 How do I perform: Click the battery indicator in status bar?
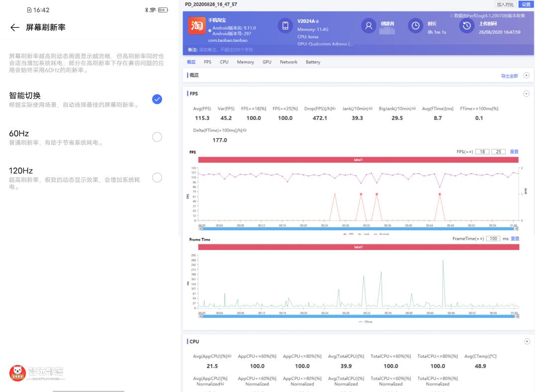click(x=163, y=9)
